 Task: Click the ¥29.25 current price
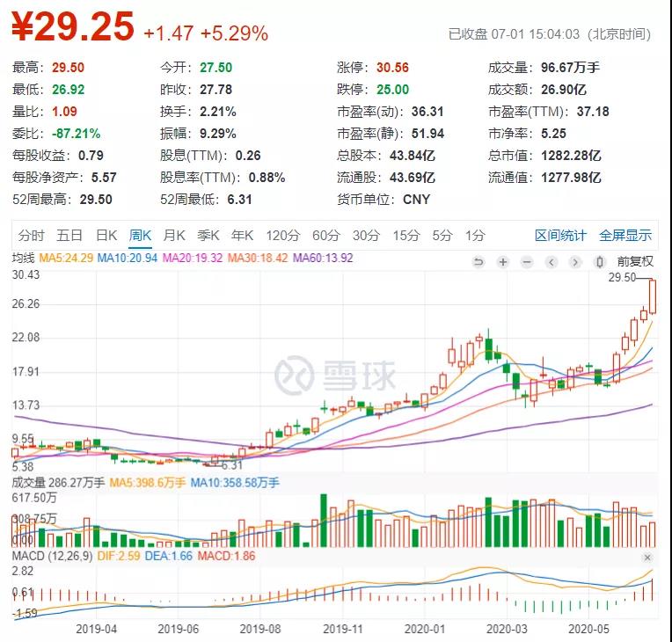(x=73, y=26)
